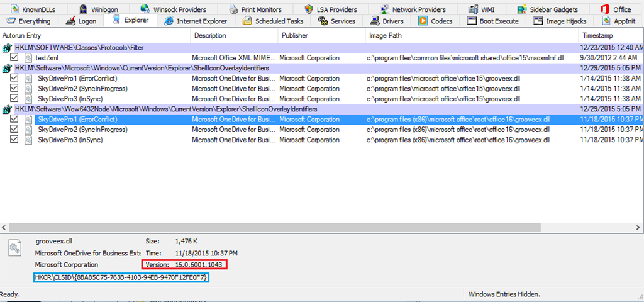Viewport: 644px width, 302px height.
Task: Switch to the Winlogon tab
Action: coord(98,9)
